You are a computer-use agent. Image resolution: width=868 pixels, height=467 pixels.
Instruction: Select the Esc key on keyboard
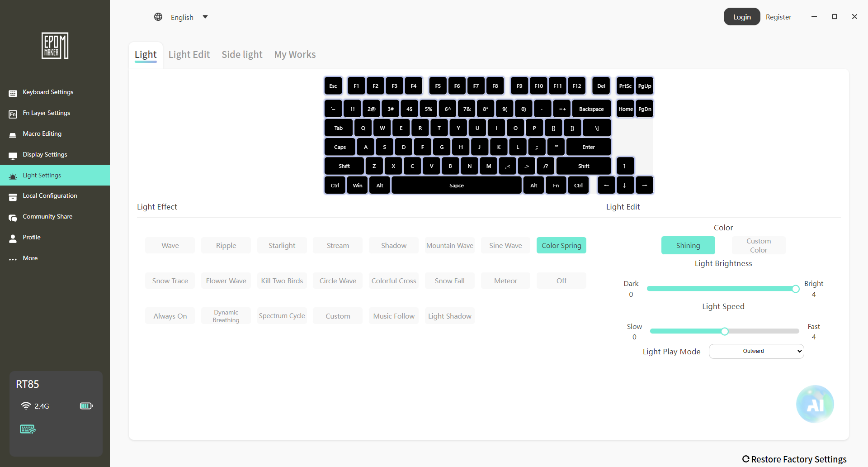pyautogui.click(x=333, y=86)
